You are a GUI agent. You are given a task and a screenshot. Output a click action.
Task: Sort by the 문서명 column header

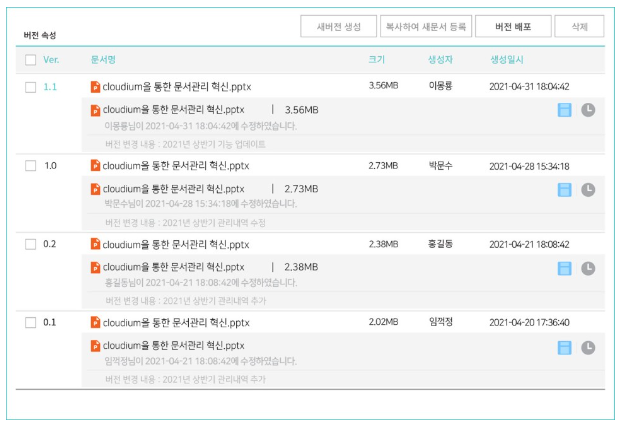point(103,60)
